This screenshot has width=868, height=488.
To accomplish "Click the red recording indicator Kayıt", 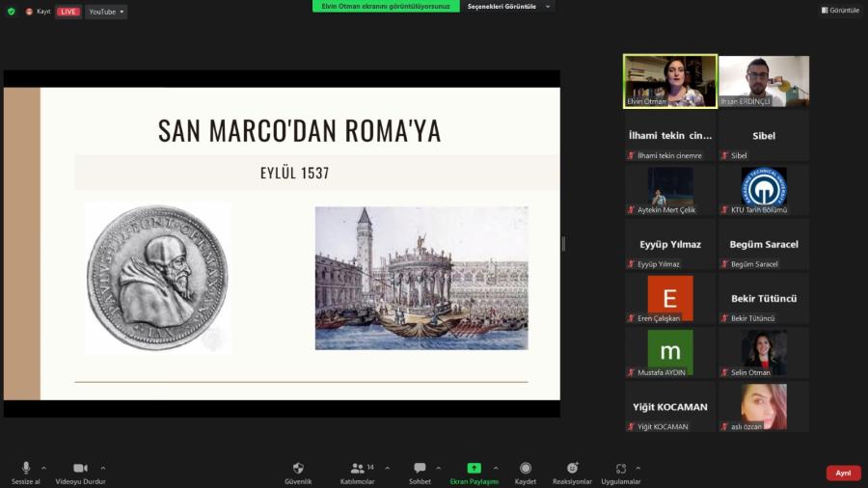I will [x=38, y=11].
